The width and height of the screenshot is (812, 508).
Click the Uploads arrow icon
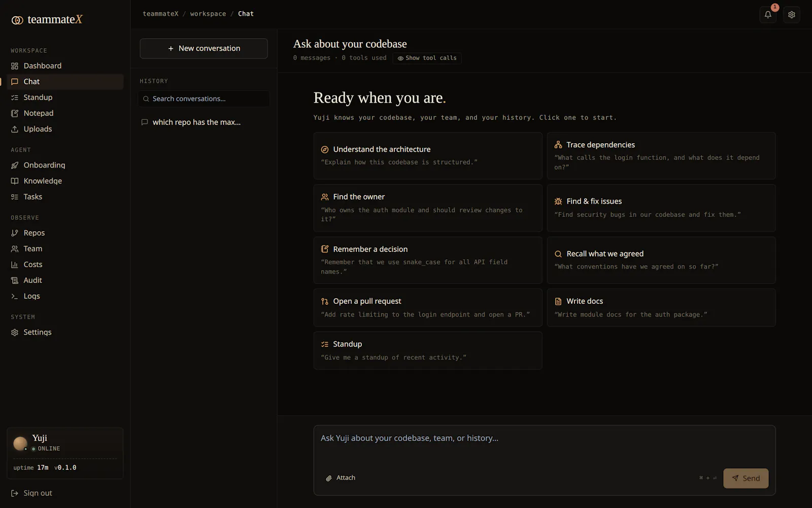[15, 129]
